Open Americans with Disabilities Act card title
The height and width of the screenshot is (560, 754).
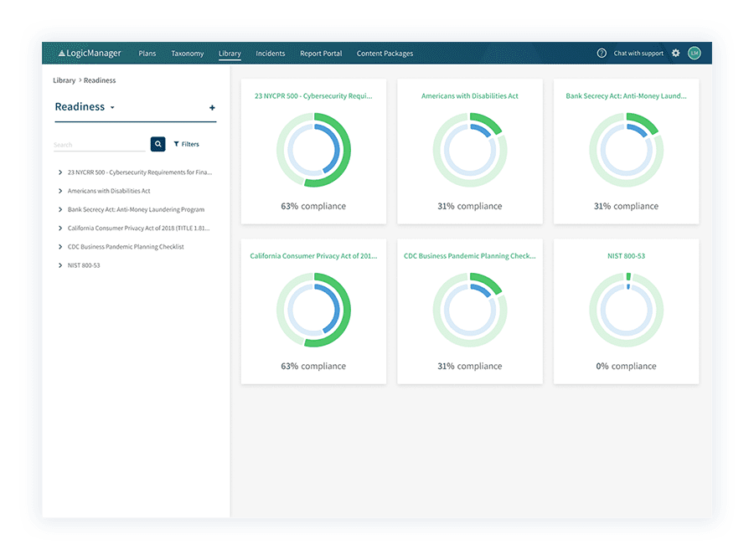(x=470, y=96)
